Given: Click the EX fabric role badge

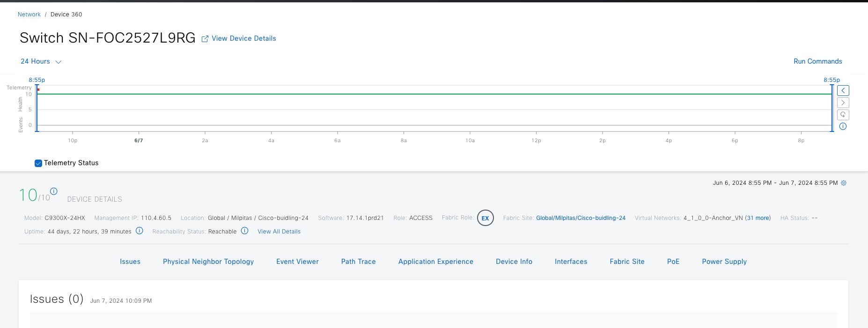Looking at the screenshot, I should point(485,218).
